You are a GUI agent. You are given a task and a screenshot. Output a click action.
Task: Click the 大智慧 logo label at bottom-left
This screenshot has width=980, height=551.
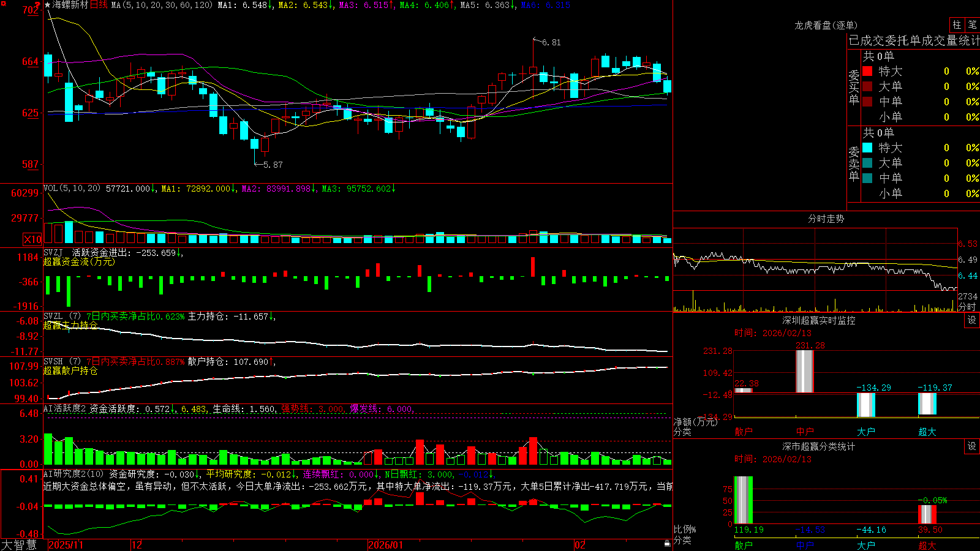[19, 544]
